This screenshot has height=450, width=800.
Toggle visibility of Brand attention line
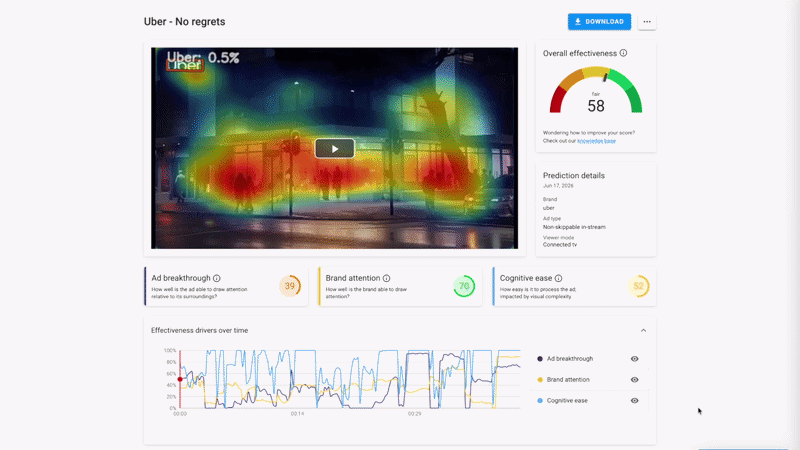(635, 380)
